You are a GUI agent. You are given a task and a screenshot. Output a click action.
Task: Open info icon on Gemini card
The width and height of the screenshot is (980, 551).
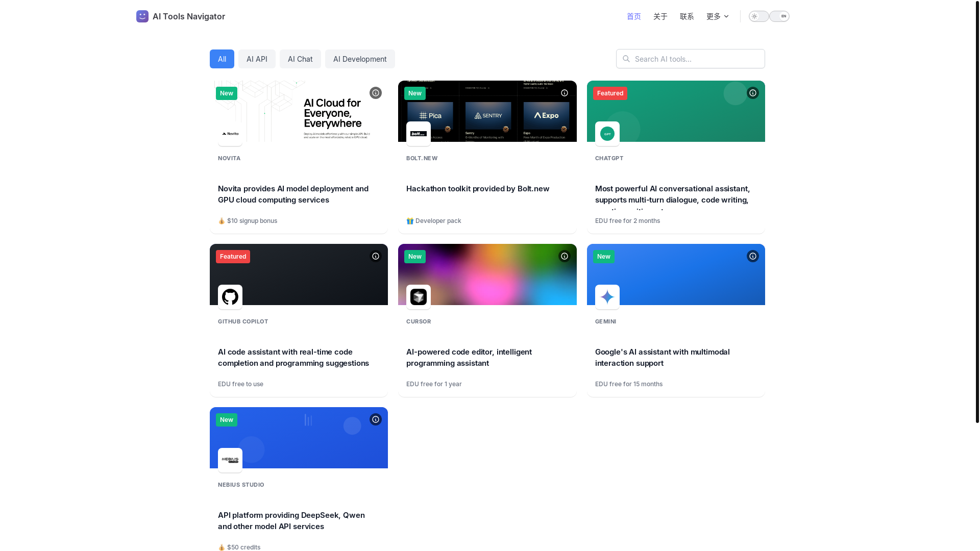[x=753, y=256]
